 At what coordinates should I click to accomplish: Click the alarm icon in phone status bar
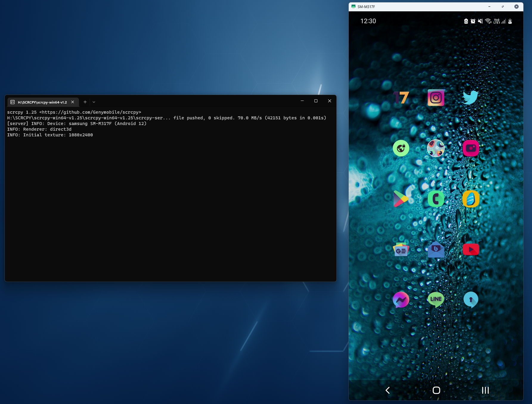(x=473, y=21)
